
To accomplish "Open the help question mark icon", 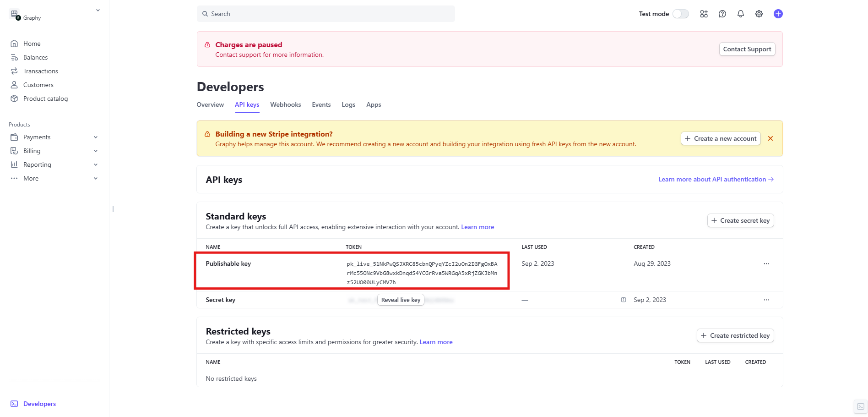I will pyautogui.click(x=722, y=14).
